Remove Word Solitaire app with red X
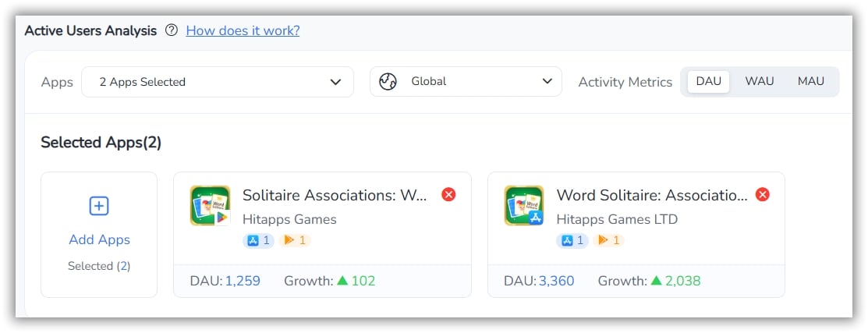 pos(763,194)
